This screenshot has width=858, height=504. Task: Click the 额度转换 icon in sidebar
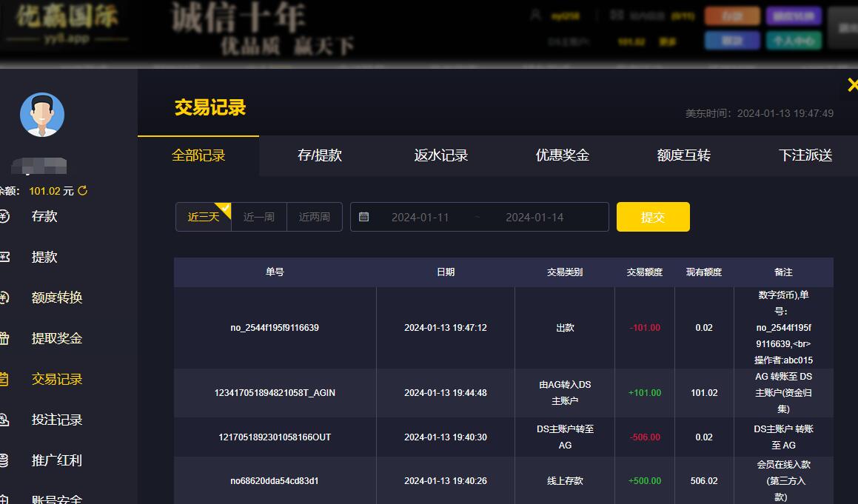click(4, 298)
